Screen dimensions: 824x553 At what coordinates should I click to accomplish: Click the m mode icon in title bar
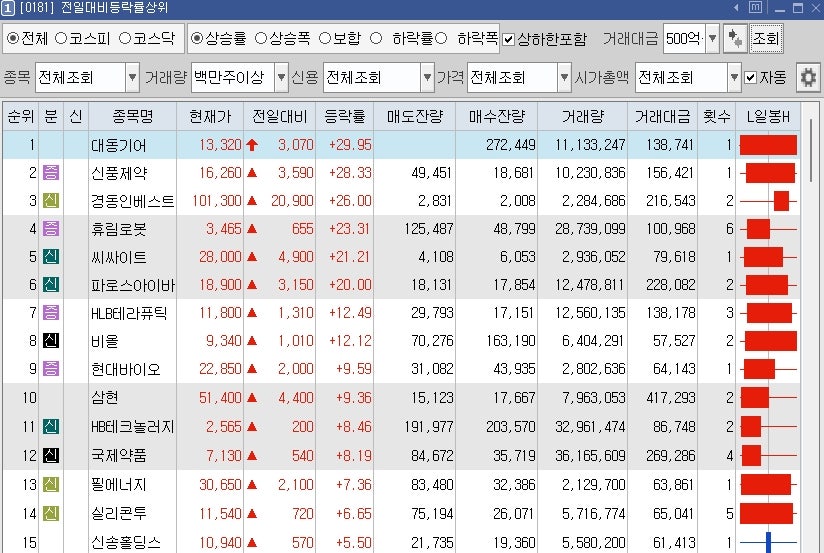click(755, 7)
